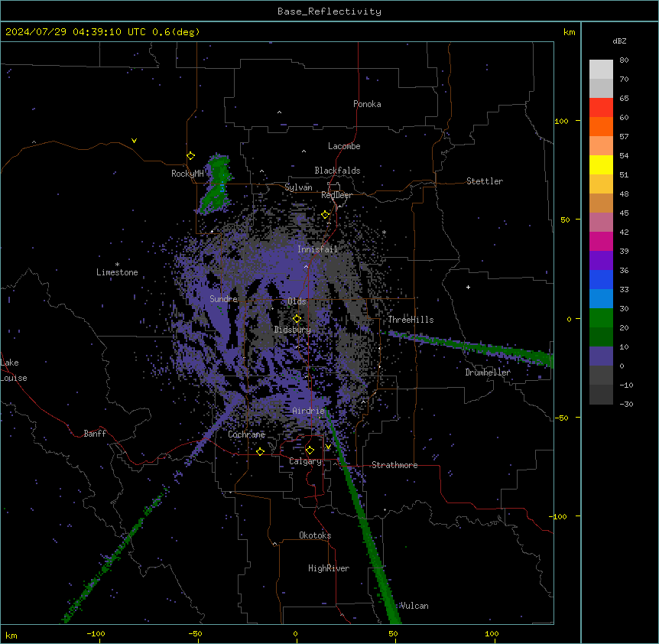Select the red 60–65 dBZ legend swatch
This screenshot has height=644, width=659.
coord(601,108)
